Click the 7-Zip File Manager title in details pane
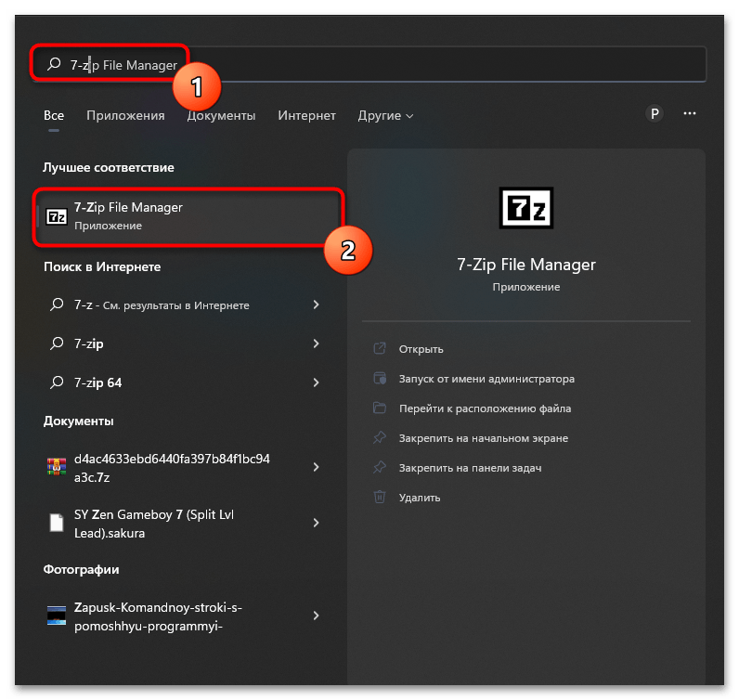The height and width of the screenshot is (700, 739). (x=526, y=265)
